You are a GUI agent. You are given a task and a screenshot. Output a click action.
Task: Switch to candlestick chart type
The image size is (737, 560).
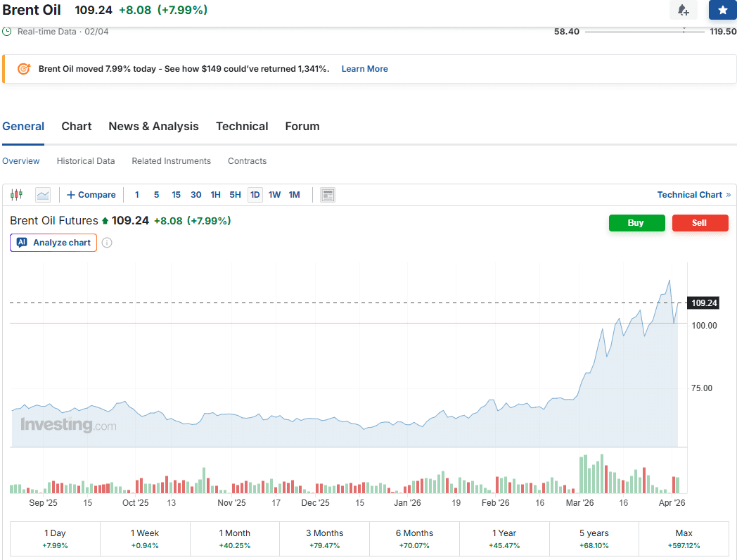click(x=16, y=195)
